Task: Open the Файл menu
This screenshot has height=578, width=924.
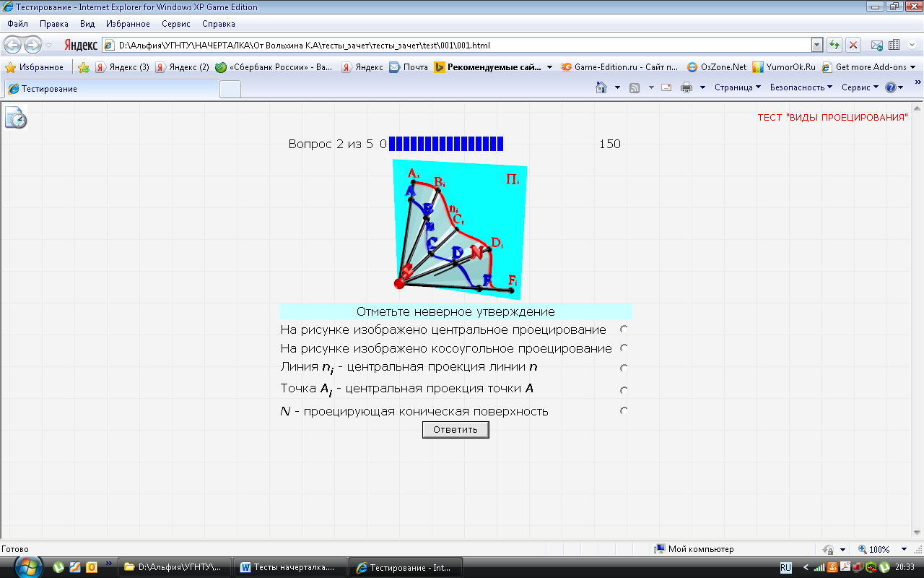Action: 17,24
